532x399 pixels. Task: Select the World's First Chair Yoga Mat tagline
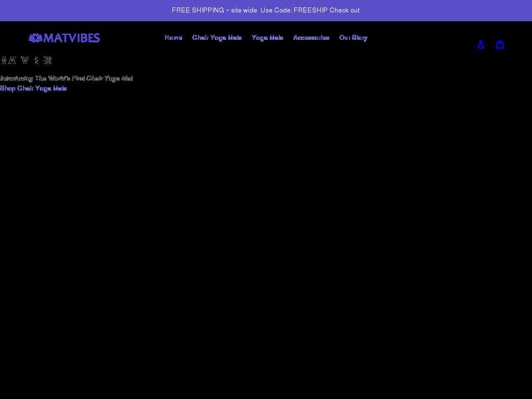[x=66, y=78]
